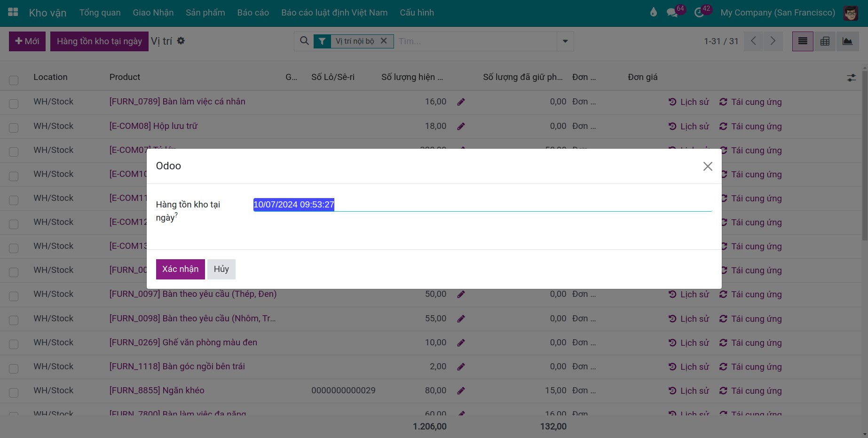Click the Mới button

pyautogui.click(x=27, y=41)
